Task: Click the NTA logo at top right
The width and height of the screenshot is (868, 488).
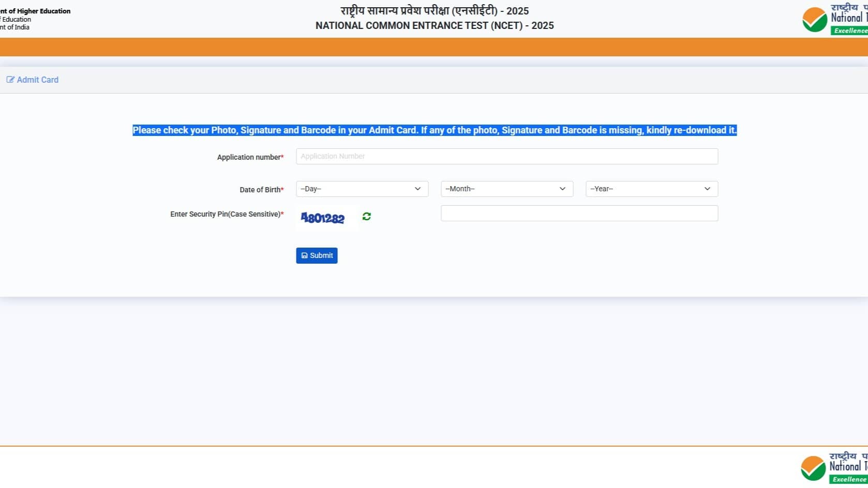Action: pyautogui.click(x=813, y=19)
